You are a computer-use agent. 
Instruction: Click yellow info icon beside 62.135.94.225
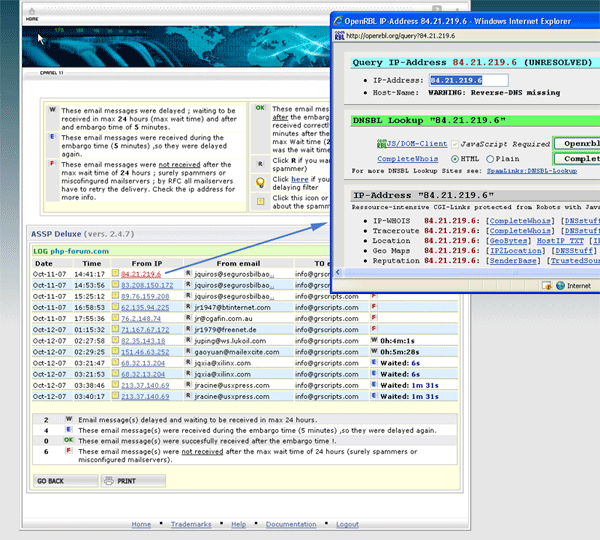click(115, 307)
